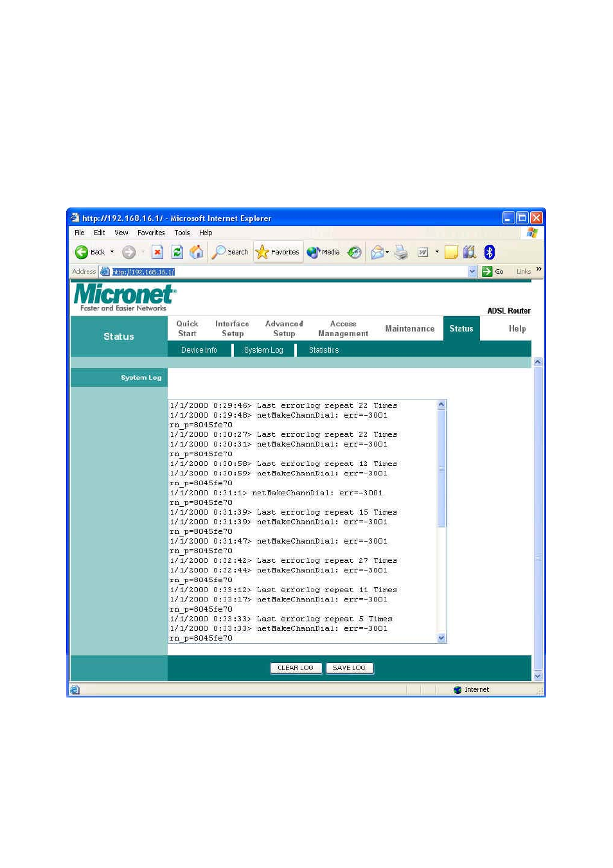Click the page icon in address bar
The image size is (613, 868).
point(105,272)
